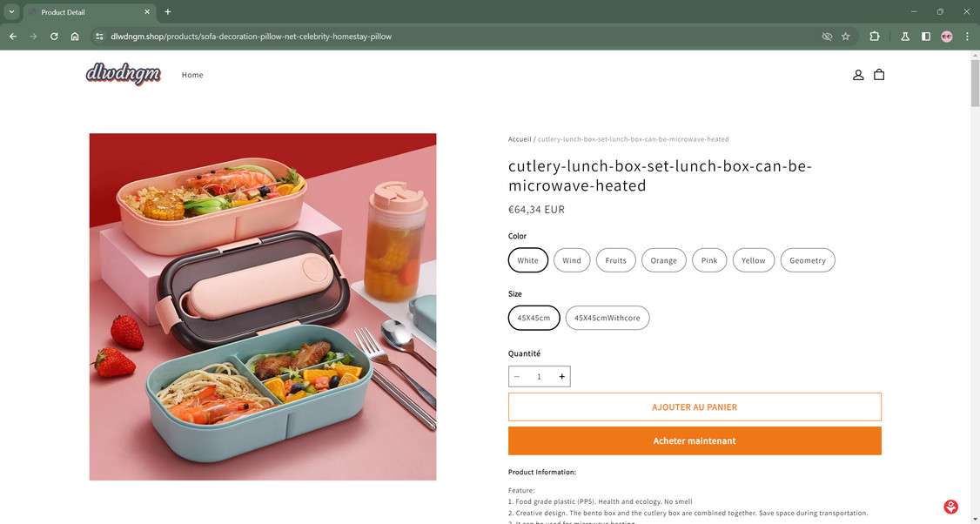
Task: Bookmark this page with the star icon
Action: pyautogui.click(x=845, y=37)
